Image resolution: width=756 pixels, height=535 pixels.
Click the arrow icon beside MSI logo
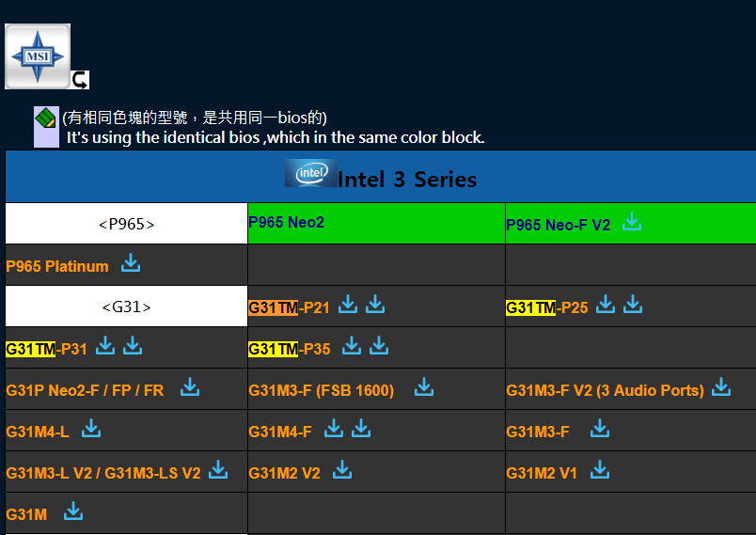click(80, 80)
